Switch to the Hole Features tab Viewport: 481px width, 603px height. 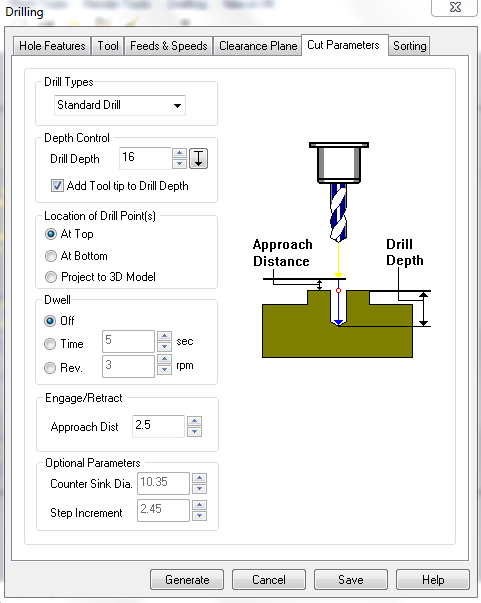[x=52, y=46]
